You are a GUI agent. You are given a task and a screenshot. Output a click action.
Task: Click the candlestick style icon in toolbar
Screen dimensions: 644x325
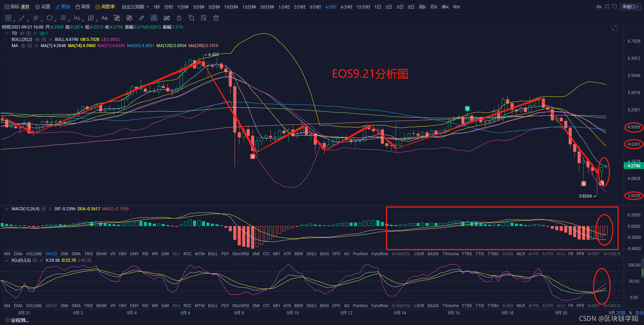(167, 18)
